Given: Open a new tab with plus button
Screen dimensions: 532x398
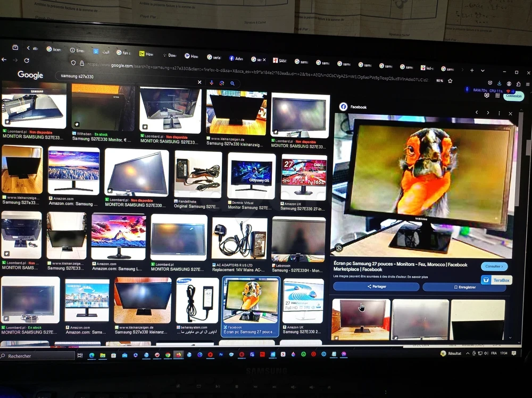Looking at the screenshot, I should click(471, 70).
